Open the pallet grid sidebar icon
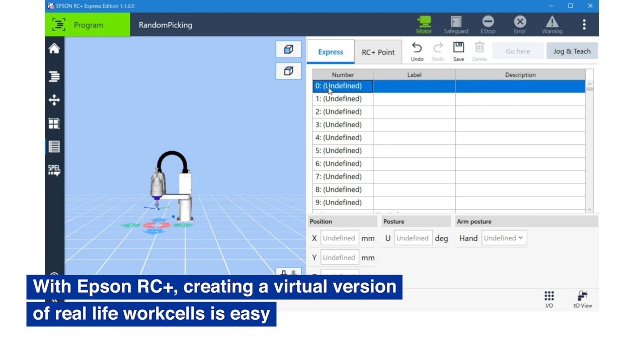The image size is (644, 362). [x=54, y=123]
